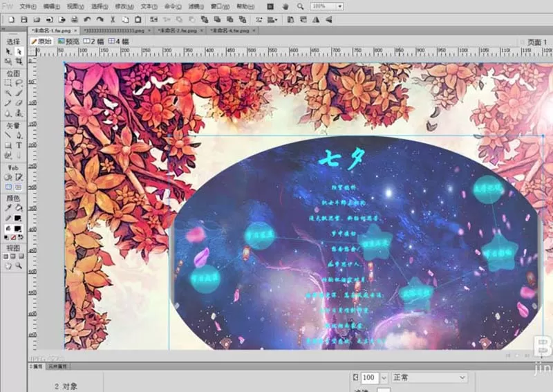Select the Pointer tool
The height and width of the screenshot is (392, 553).
point(8,52)
